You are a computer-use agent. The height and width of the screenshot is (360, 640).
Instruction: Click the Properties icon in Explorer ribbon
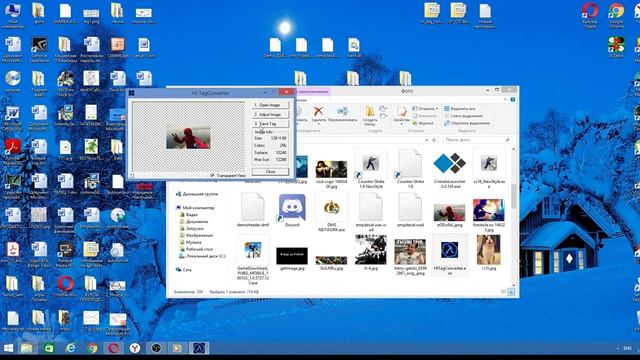(x=402, y=111)
